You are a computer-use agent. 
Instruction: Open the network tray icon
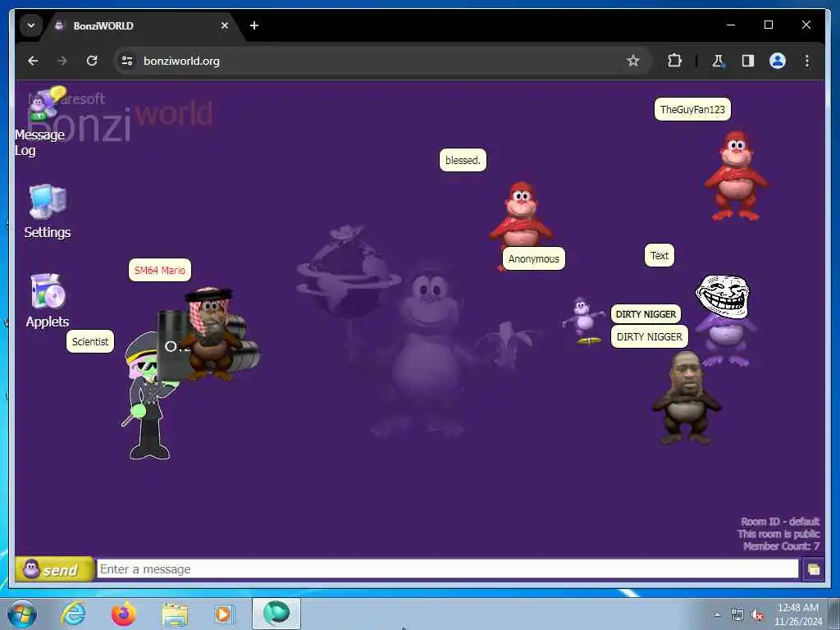coord(737,615)
